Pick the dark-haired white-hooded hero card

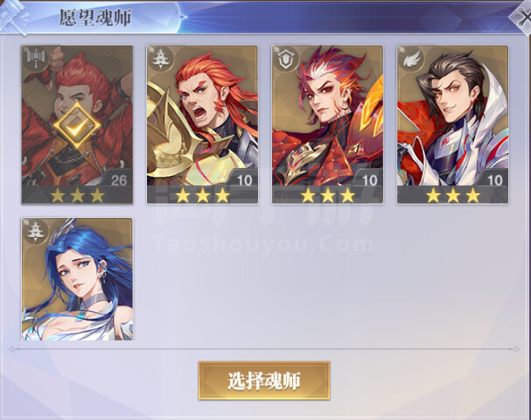click(x=453, y=124)
